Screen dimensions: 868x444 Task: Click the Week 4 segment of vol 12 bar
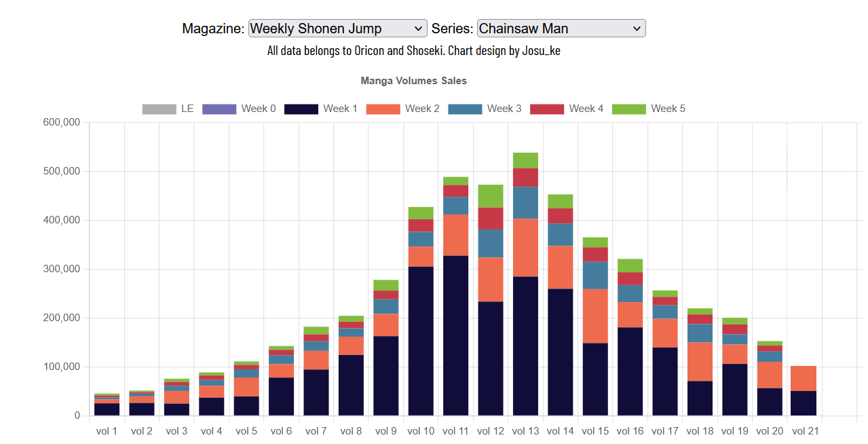click(491, 219)
